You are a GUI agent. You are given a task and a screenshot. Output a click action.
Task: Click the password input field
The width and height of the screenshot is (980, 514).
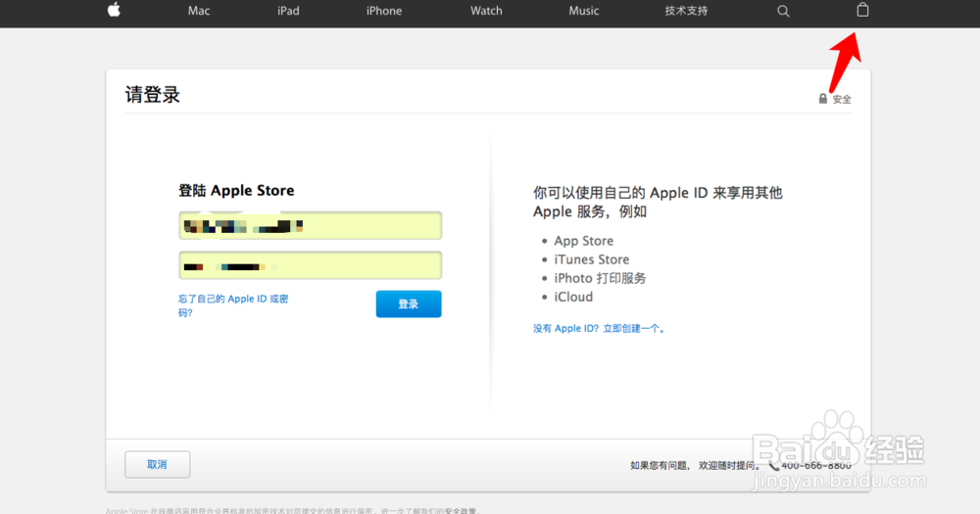coord(310,265)
